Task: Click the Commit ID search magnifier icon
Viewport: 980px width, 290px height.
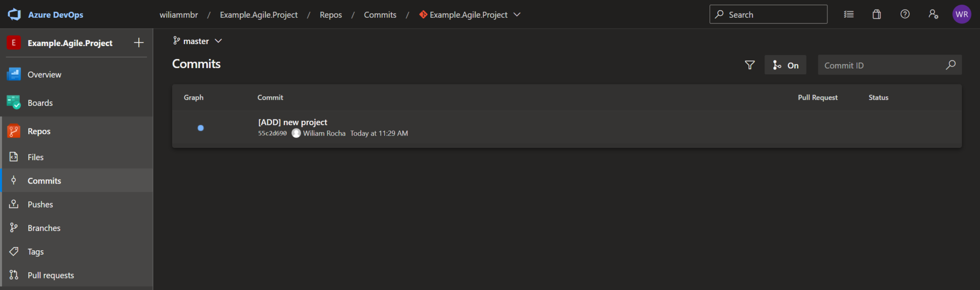Action: (x=951, y=65)
